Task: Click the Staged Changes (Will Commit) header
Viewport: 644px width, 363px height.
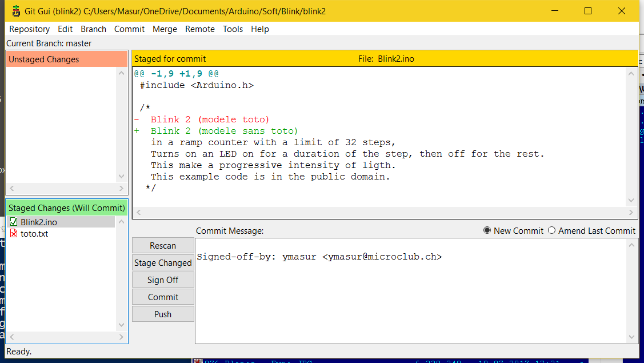Action: 66,208
